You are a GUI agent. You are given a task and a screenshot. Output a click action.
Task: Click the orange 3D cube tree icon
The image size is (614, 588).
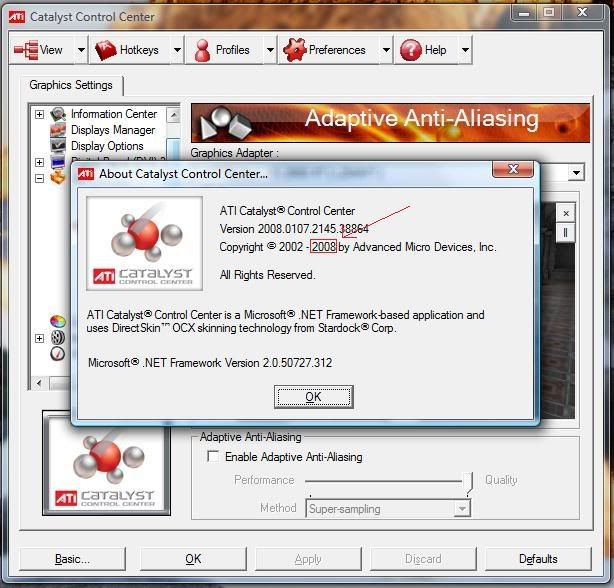58,177
